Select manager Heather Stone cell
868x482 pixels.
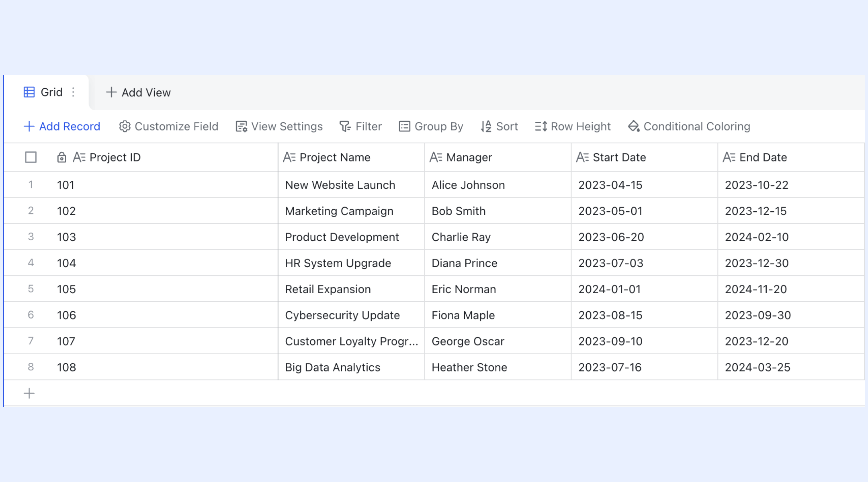click(498, 367)
